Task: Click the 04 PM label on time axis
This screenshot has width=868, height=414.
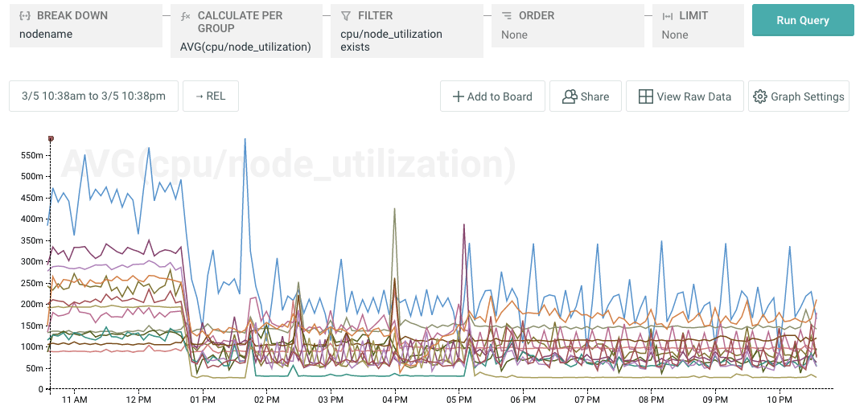Action: [394, 400]
